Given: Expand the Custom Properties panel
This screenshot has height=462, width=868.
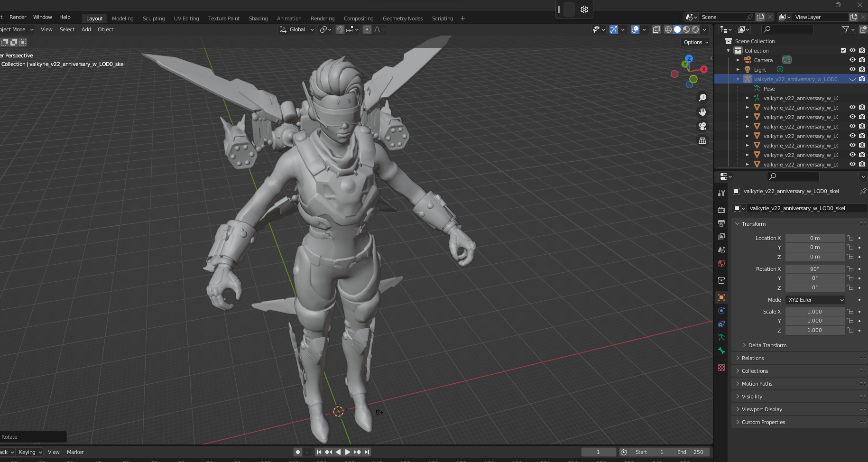Looking at the screenshot, I should click(763, 422).
